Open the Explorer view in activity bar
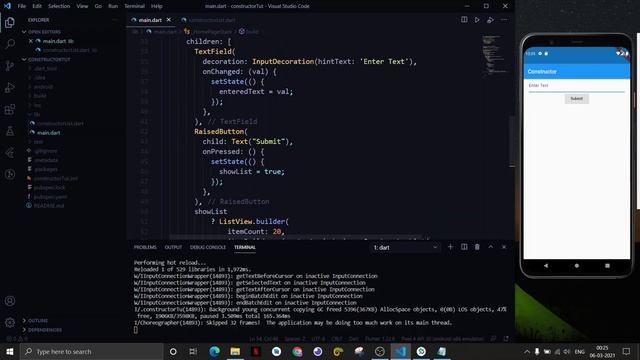The height and width of the screenshot is (360, 640). [x=10, y=22]
